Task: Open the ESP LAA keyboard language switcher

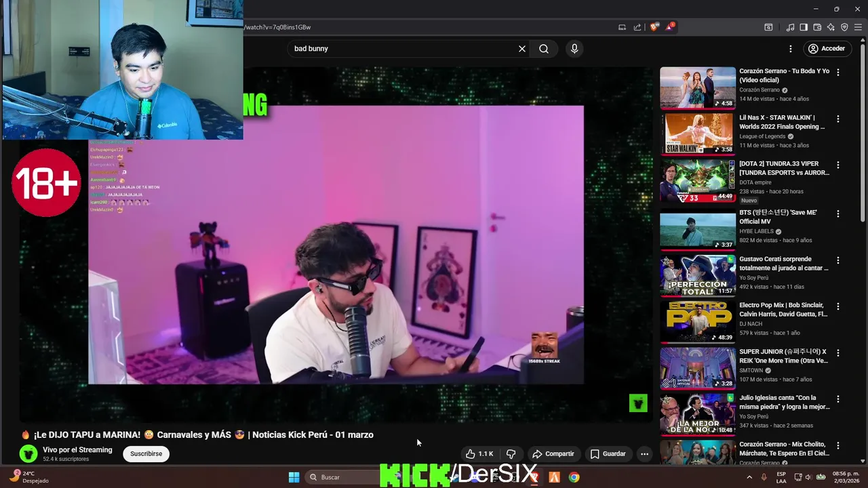Action: pyautogui.click(x=781, y=477)
